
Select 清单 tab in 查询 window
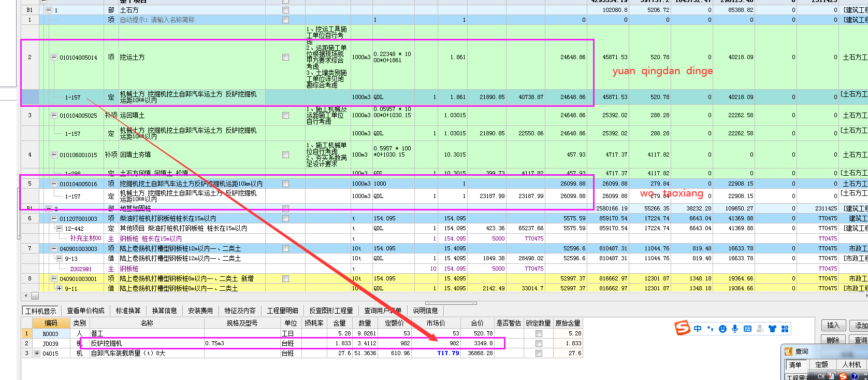[x=795, y=364]
